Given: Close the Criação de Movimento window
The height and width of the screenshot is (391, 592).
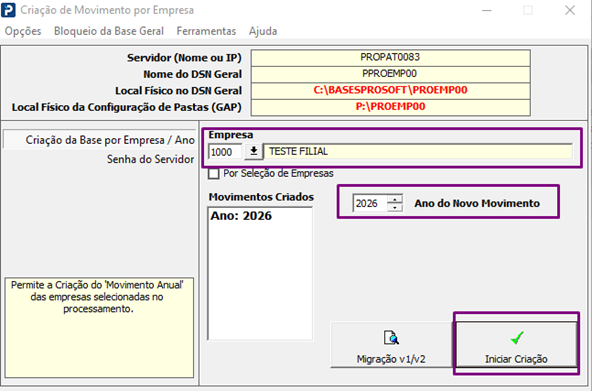Looking at the screenshot, I should tap(570, 10).
